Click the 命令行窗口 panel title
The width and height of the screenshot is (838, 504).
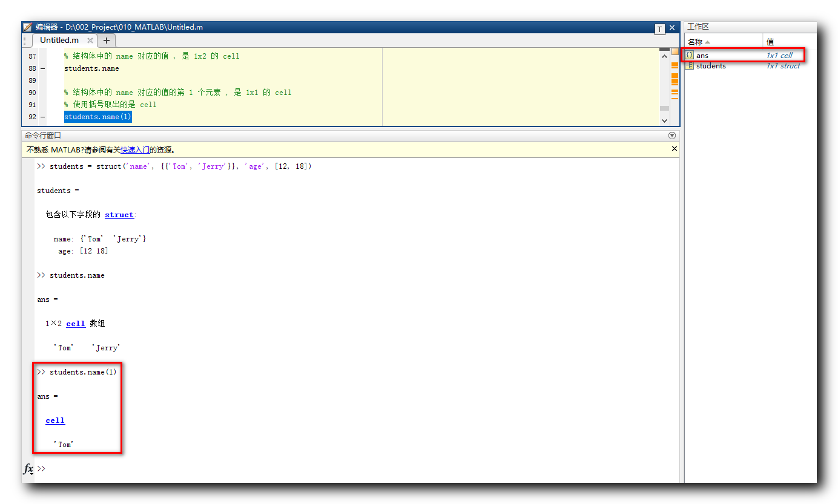coord(43,136)
